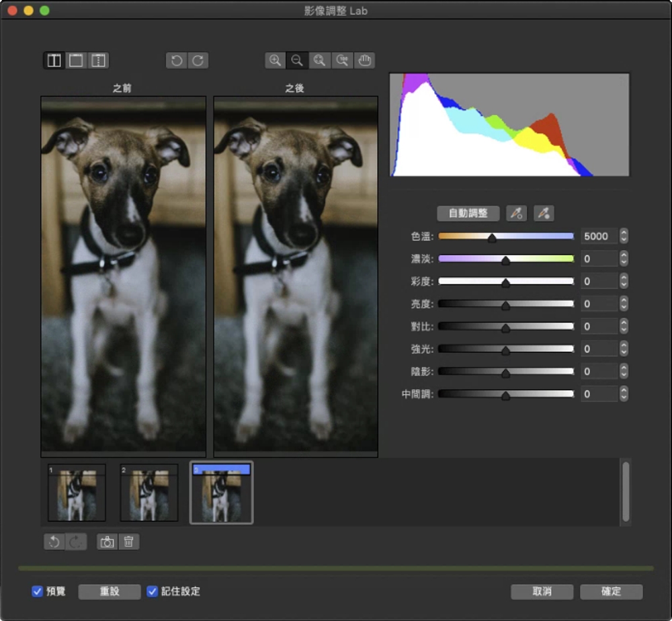This screenshot has height=621, width=672.
Task: Switch to full preview view mode
Action: click(76, 60)
